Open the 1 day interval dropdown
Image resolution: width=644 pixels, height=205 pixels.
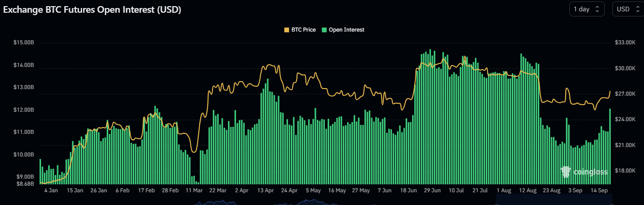coord(586,9)
